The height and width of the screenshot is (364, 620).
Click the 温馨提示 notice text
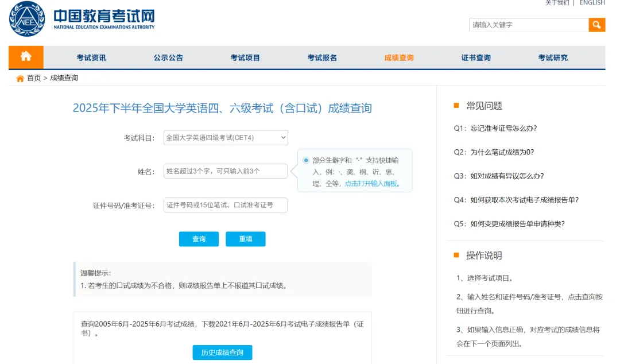click(96, 273)
